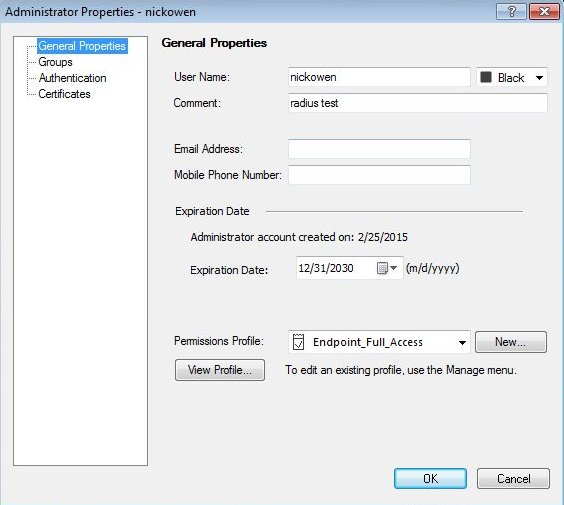
Task: Create a New permissions profile
Action: point(511,342)
